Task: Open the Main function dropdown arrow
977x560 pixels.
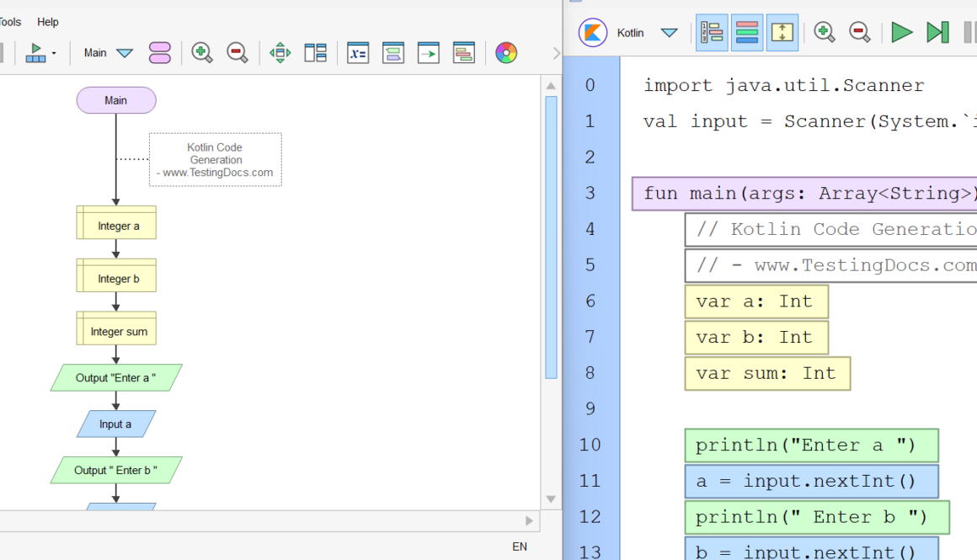Action: coord(125,53)
